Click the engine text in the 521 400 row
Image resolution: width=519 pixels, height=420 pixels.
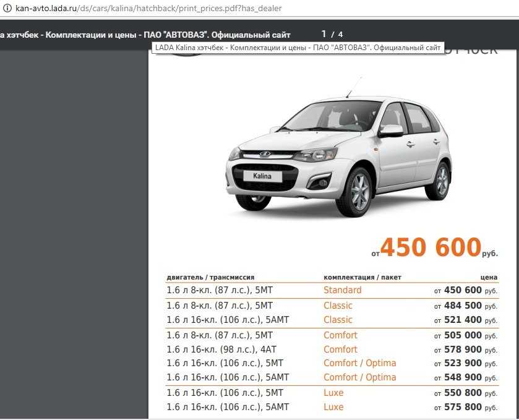(x=228, y=320)
